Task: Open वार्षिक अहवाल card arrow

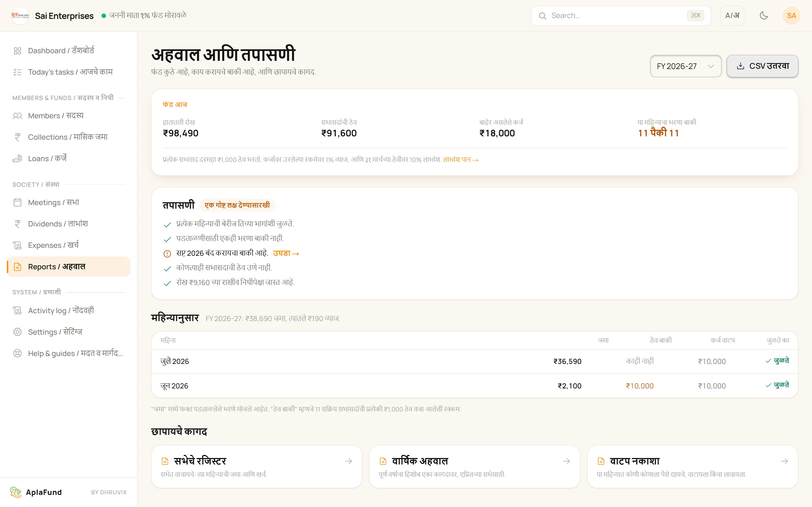Action: tap(566, 461)
